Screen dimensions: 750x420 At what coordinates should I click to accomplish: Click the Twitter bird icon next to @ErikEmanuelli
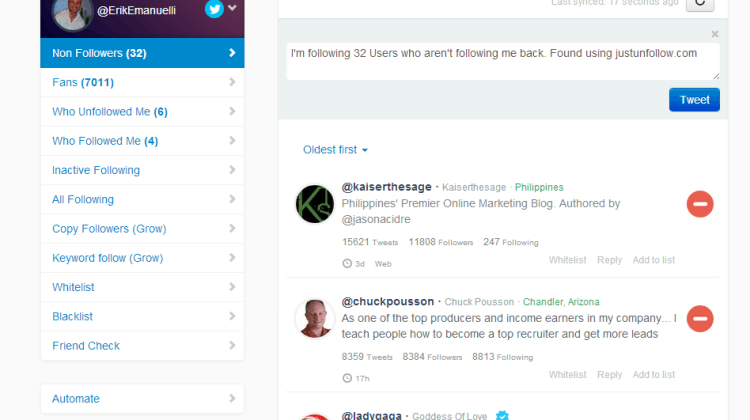214,9
